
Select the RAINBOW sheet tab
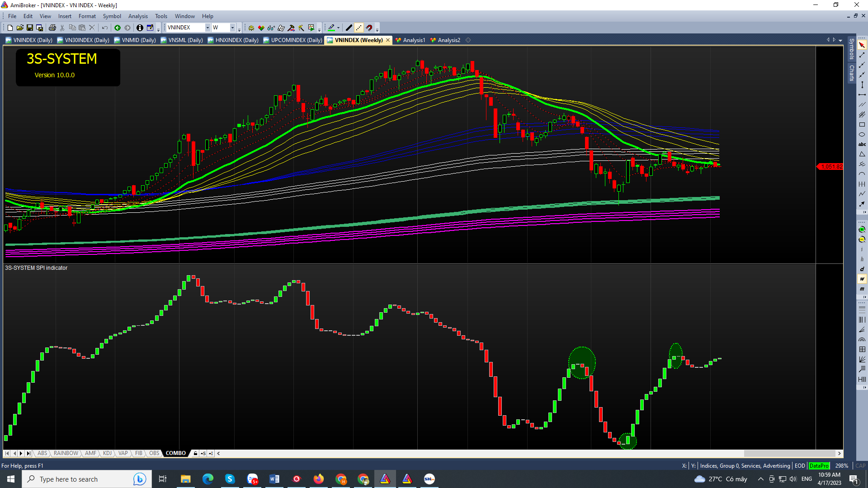[x=66, y=453]
